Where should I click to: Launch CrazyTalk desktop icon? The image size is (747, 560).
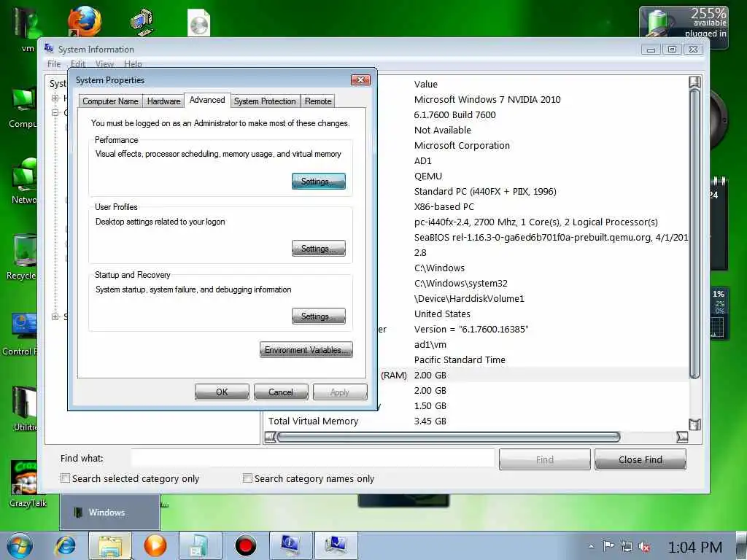pyautogui.click(x=28, y=484)
